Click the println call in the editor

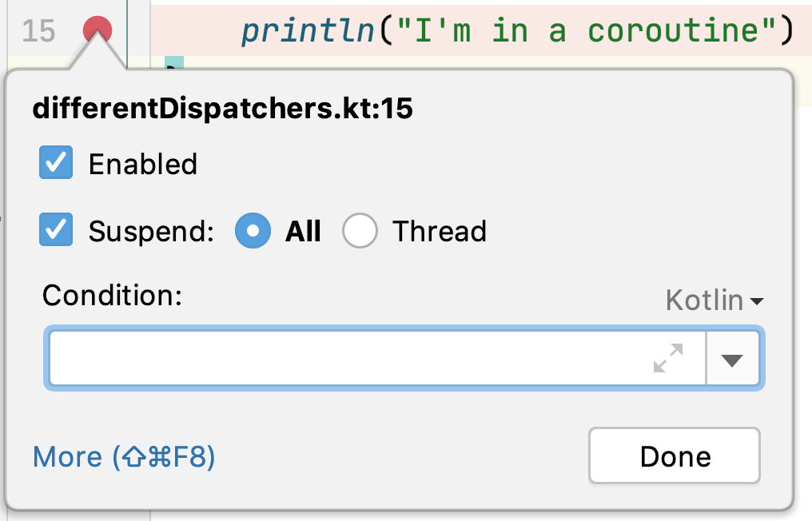click(x=308, y=30)
